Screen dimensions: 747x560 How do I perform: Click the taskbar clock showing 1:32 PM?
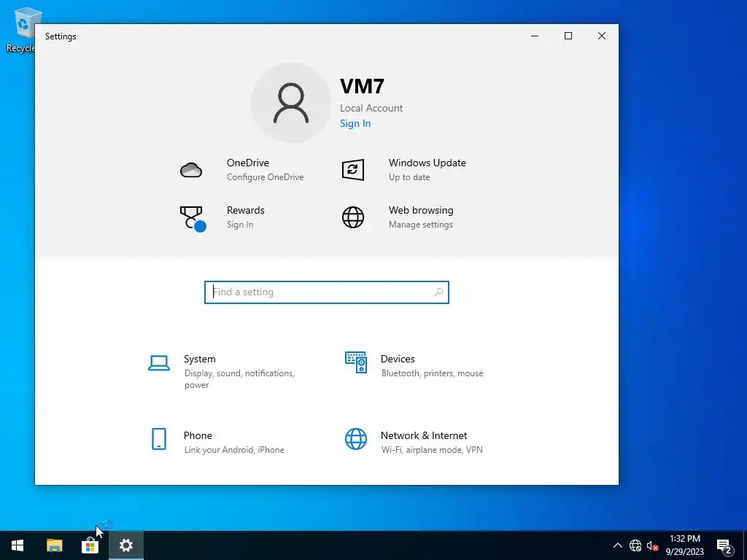pos(684,545)
